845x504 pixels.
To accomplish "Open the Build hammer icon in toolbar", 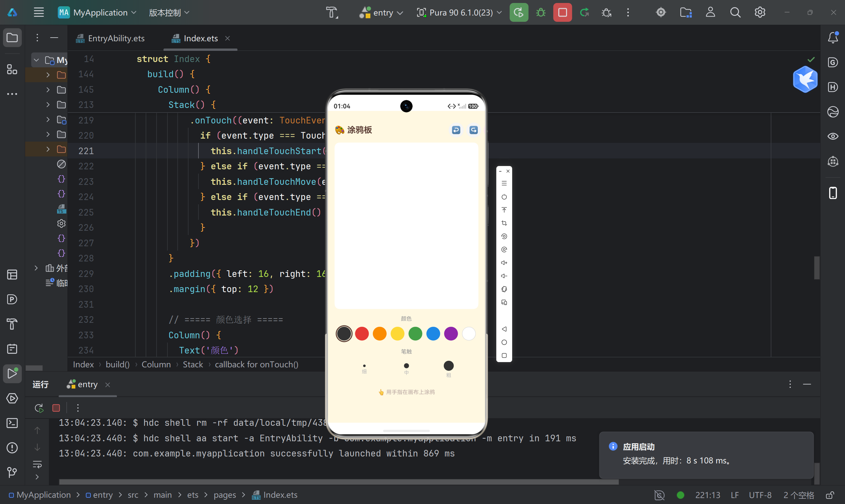I will click(x=332, y=13).
